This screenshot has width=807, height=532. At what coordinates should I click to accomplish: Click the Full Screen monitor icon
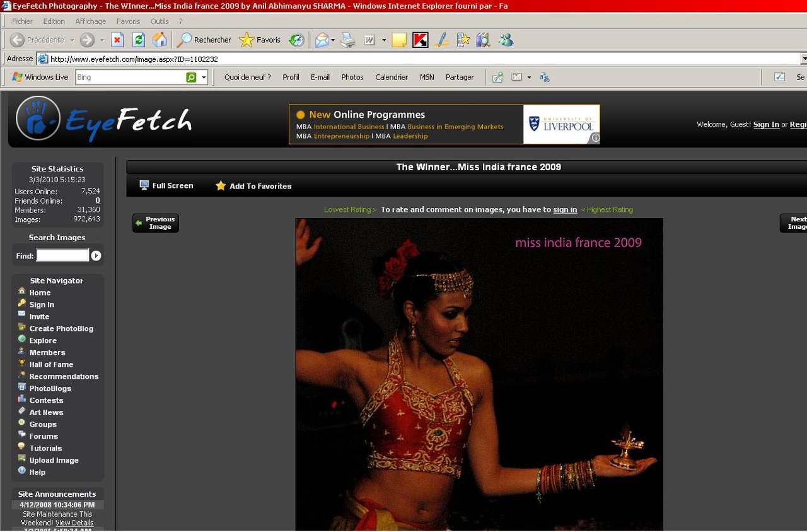[x=144, y=185]
